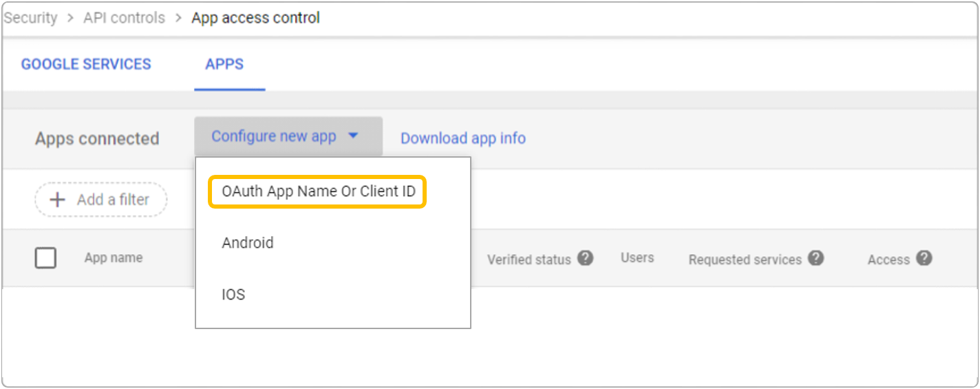This screenshot has width=980, height=389.
Task: Expand the Configure new app dropdown
Action: 287,136
